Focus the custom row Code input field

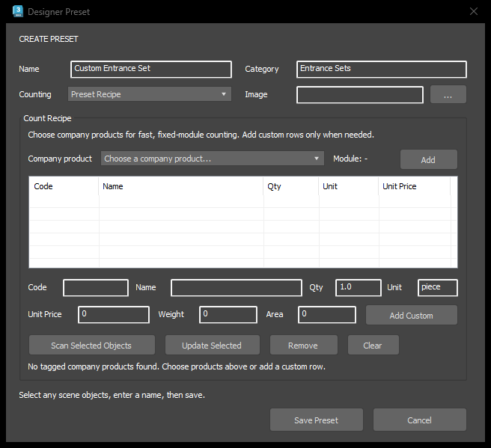[x=96, y=287]
